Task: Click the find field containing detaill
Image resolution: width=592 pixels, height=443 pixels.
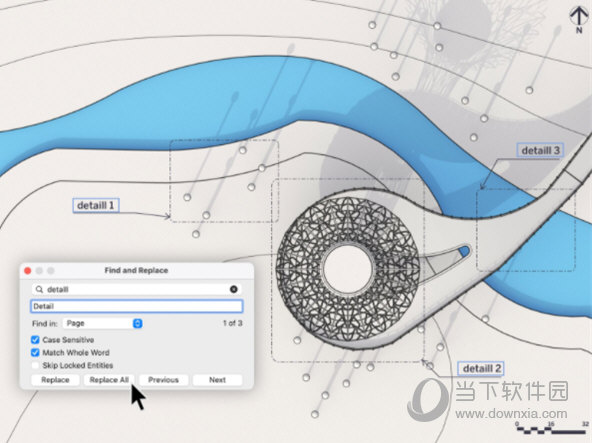Action: (x=137, y=289)
